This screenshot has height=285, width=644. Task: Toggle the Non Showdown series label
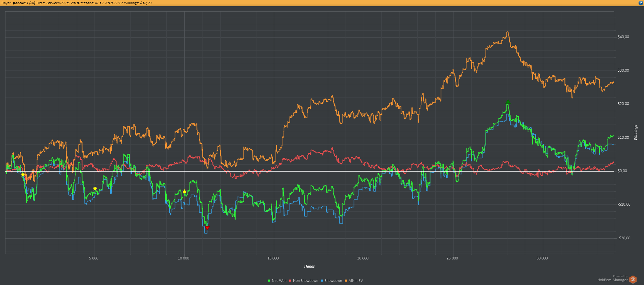point(305,281)
